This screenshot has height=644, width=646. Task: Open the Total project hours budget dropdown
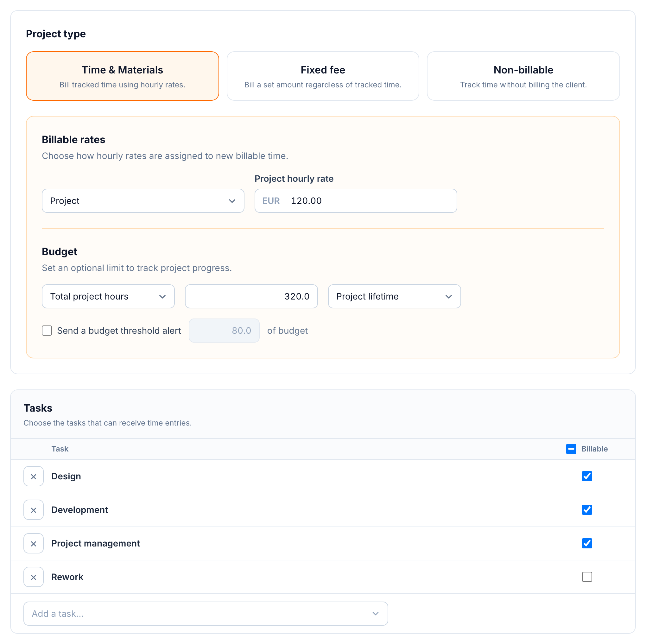click(108, 296)
